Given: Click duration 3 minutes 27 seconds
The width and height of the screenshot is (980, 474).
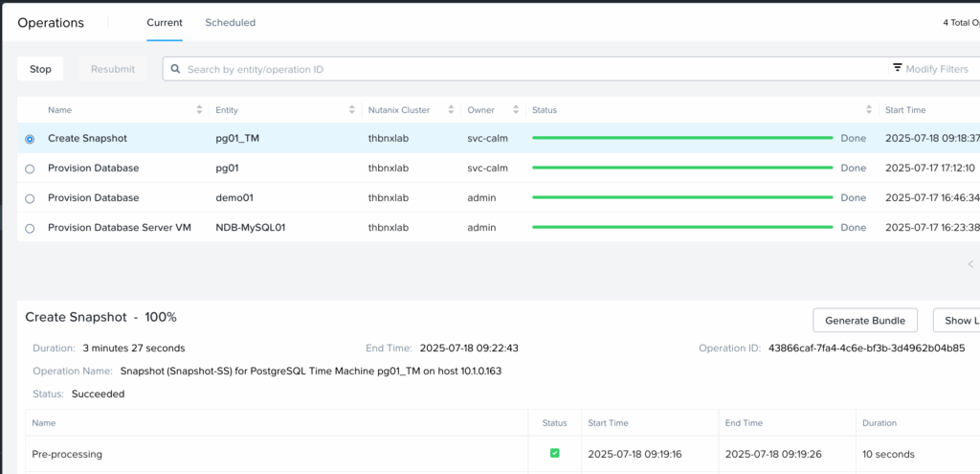Looking at the screenshot, I should [134, 348].
